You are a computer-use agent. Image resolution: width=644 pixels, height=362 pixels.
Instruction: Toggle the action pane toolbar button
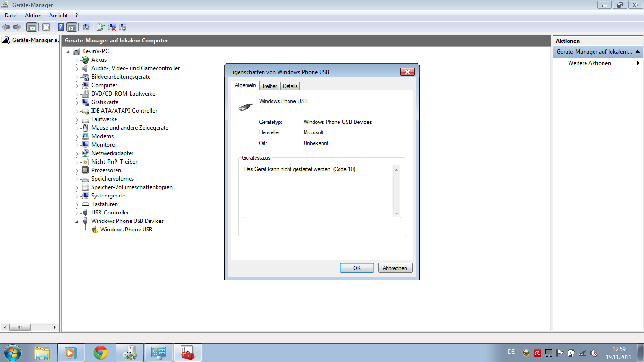pyautogui.click(x=72, y=27)
